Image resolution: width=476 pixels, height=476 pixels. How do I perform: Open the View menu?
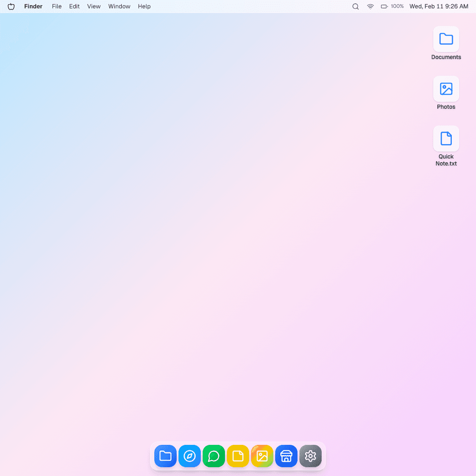click(x=93, y=7)
